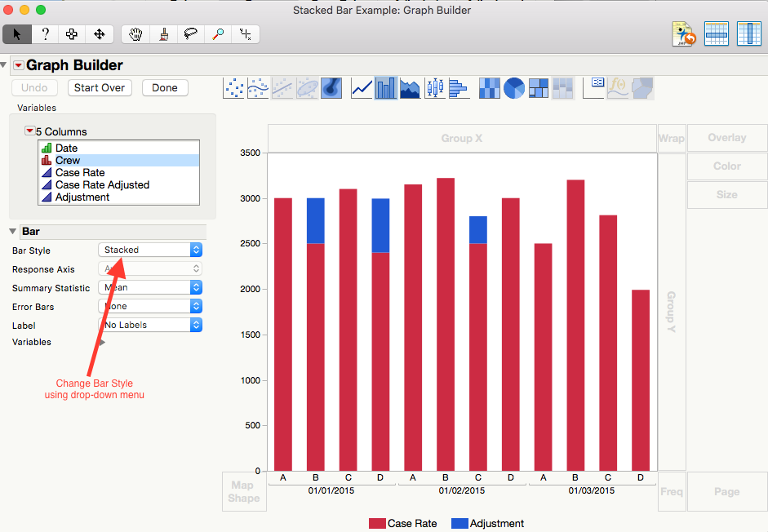Select the crosshairs tool

(x=246, y=34)
